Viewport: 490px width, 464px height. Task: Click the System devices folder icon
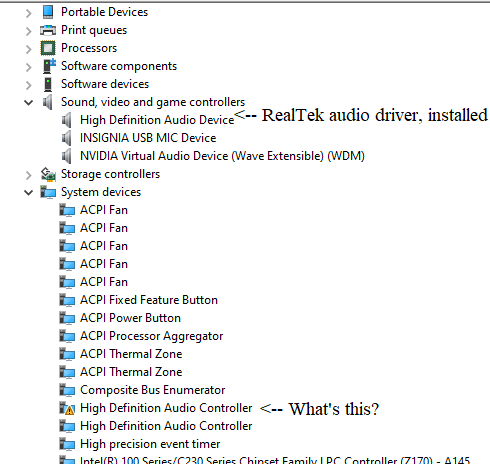coord(48,192)
